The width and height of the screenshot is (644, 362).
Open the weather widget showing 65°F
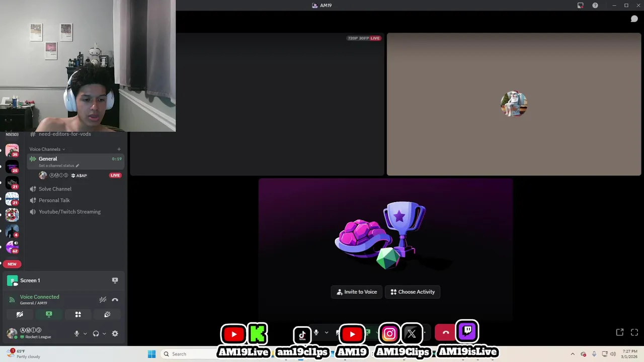pyautogui.click(x=23, y=354)
